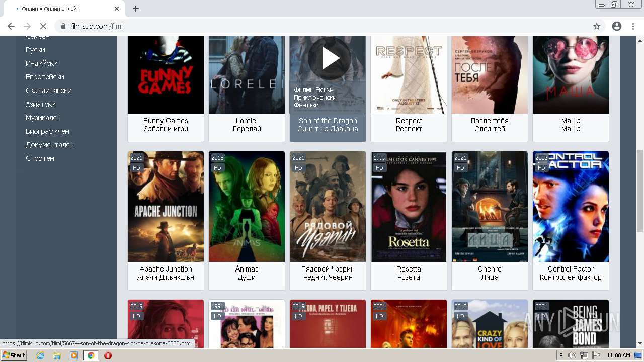Viewport: 644px width, 362px height.
Task: Click the browser forward arrow
Action: 27,26
